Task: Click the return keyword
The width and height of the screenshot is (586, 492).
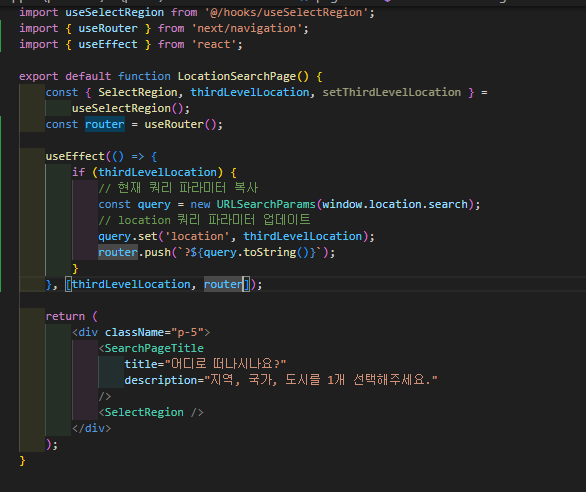Action: [65, 316]
